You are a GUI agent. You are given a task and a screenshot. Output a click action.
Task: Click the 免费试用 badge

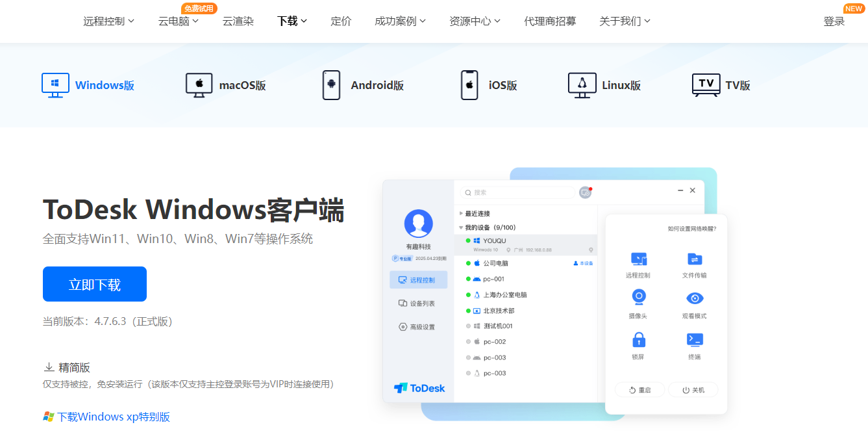(x=199, y=8)
